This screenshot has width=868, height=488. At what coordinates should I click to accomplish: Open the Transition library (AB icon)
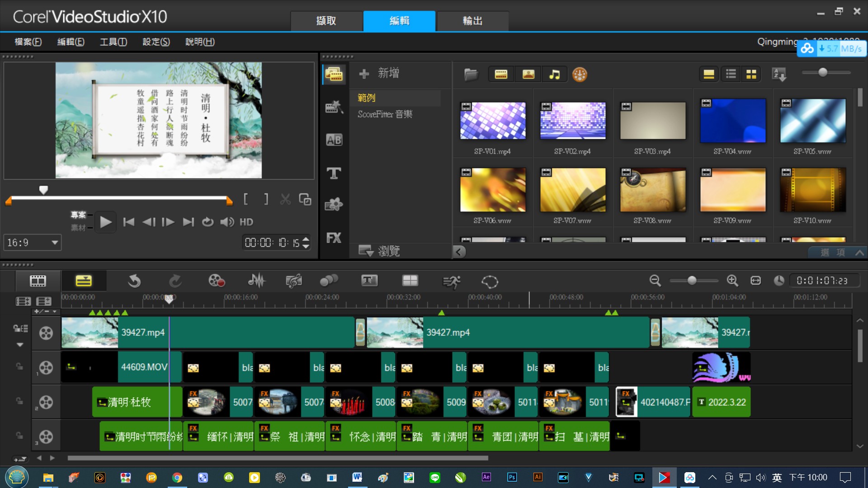[334, 140]
